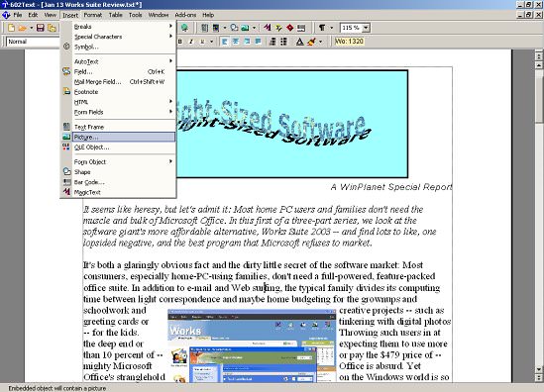Click the Save floppy disk icon
This screenshot has width=544, height=392.
tap(41, 28)
